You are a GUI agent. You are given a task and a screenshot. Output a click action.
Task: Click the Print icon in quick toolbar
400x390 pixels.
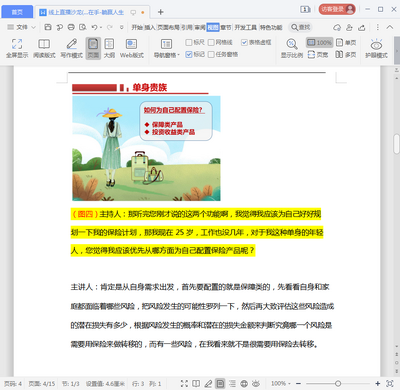click(71, 27)
